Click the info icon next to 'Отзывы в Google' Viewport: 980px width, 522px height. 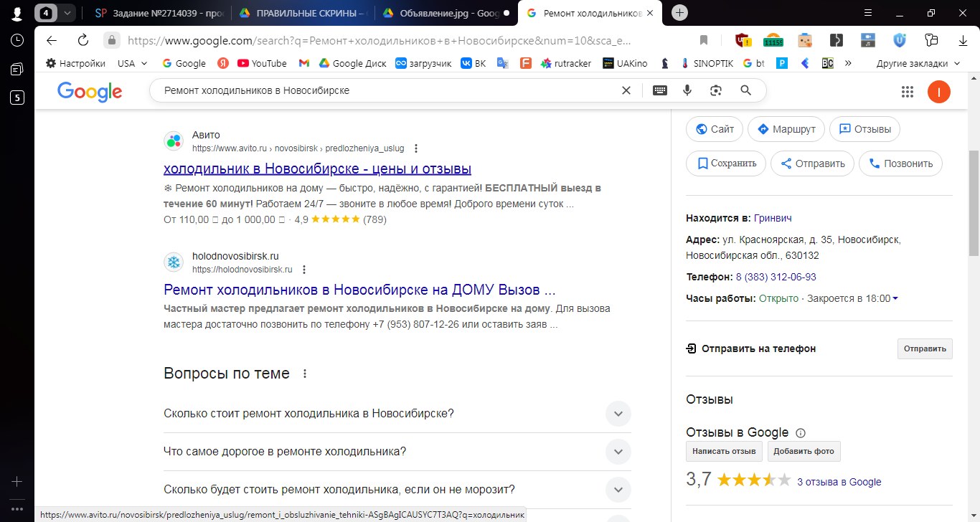click(x=801, y=433)
